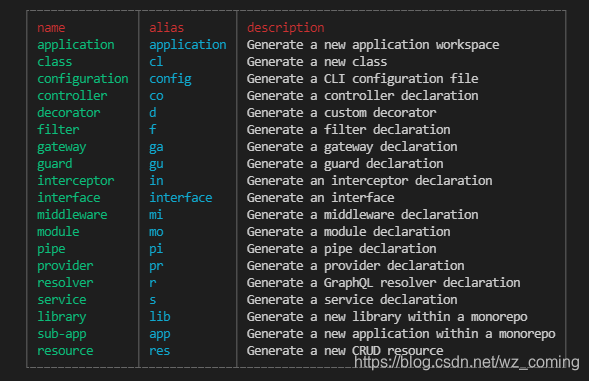Click 'Generate a custom decorator' description
This screenshot has width=589, height=381.
341,113
